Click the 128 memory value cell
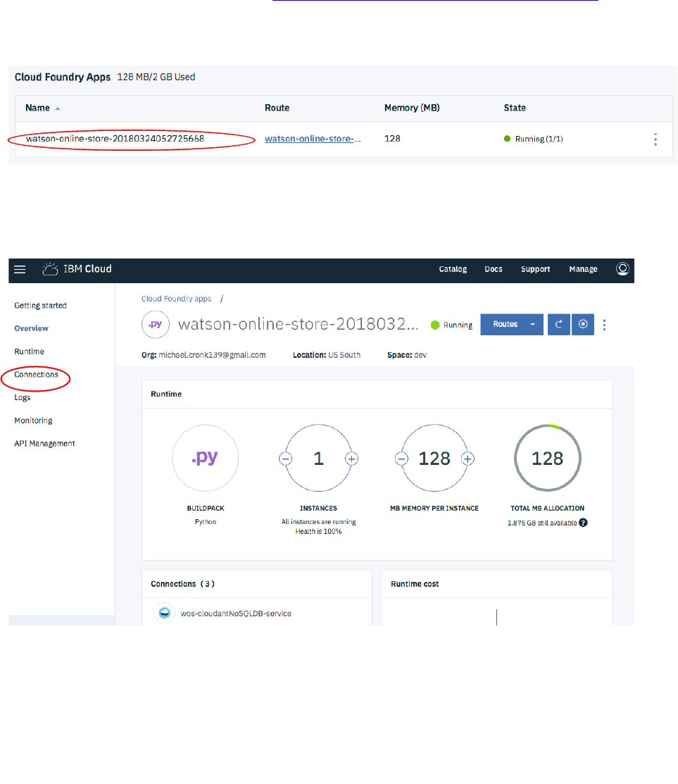This screenshot has height=784, width=678. coord(392,139)
